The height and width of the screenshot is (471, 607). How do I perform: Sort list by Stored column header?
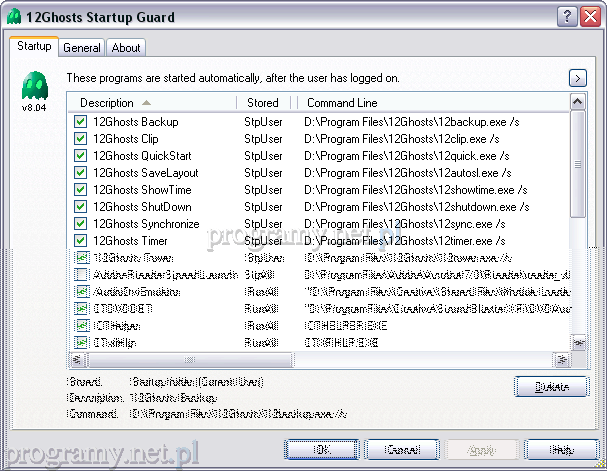coord(263,103)
